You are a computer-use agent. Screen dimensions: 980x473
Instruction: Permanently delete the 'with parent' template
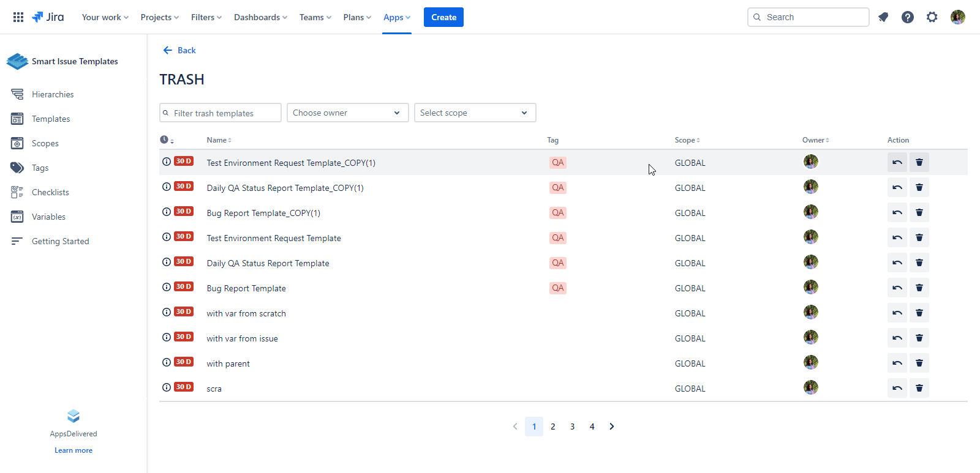click(x=919, y=363)
